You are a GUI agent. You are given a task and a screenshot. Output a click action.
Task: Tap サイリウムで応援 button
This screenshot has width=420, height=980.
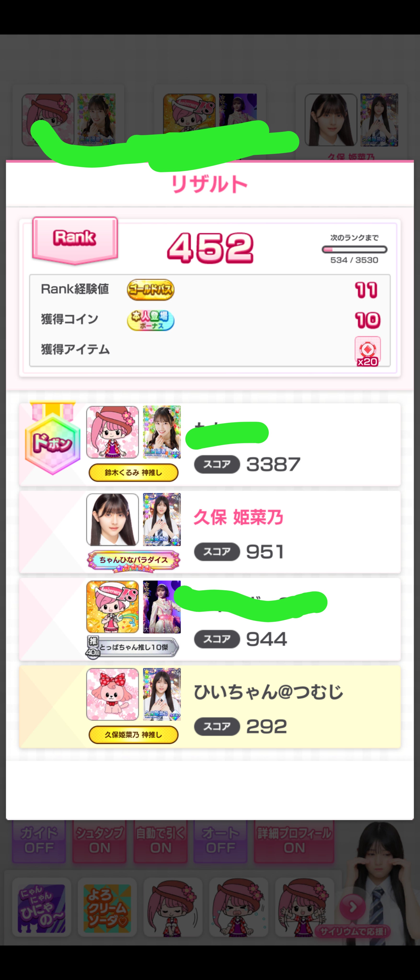tap(353, 932)
